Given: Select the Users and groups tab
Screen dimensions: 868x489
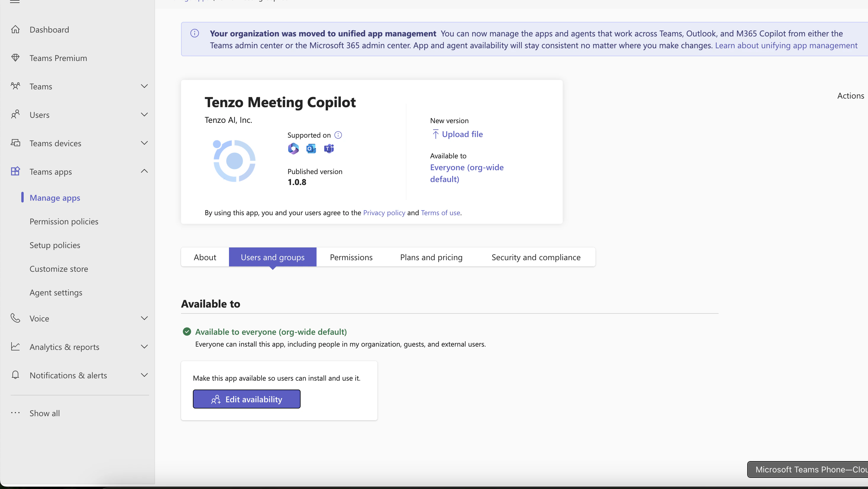Looking at the screenshot, I should click(272, 257).
